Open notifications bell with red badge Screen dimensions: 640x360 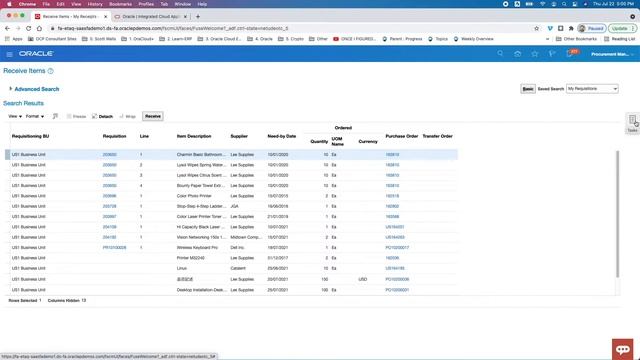click(x=571, y=53)
